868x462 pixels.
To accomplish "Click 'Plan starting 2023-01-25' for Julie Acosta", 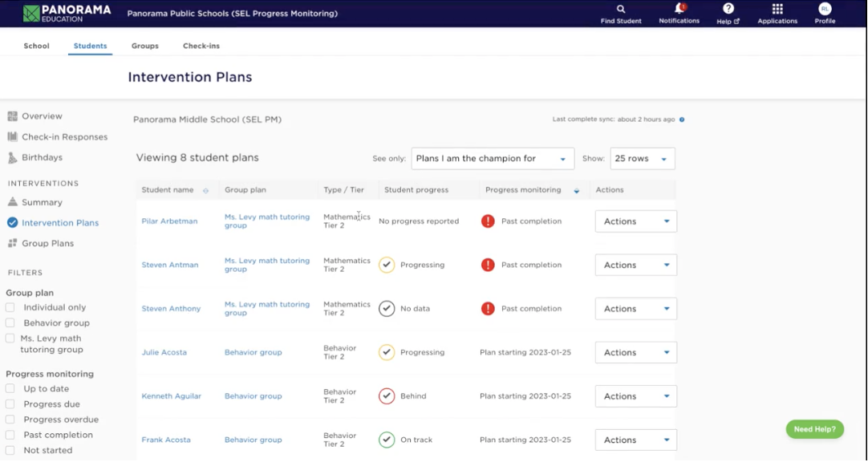I will coord(525,352).
